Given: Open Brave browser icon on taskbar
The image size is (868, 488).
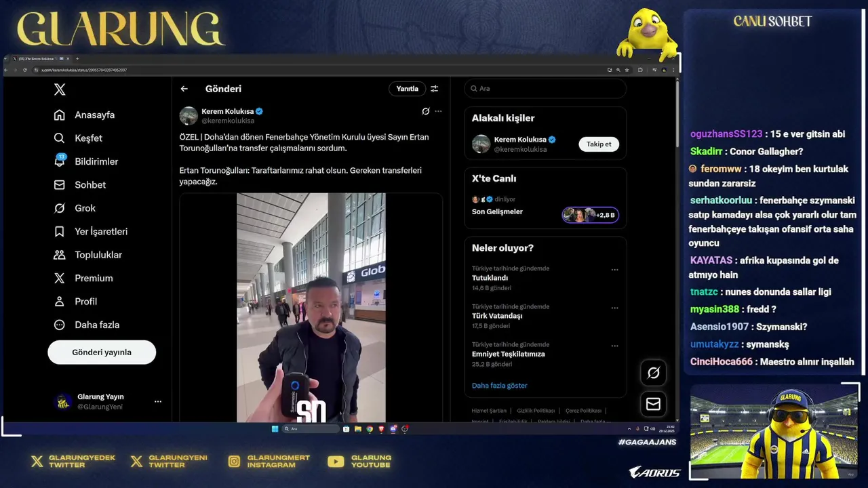Looking at the screenshot, I should [381, 429].
